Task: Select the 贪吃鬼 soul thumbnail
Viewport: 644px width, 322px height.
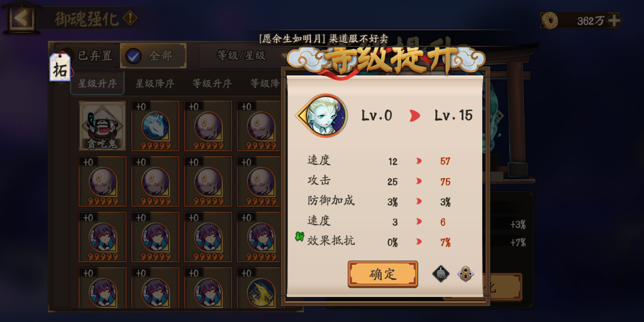Action: point(102,126)
